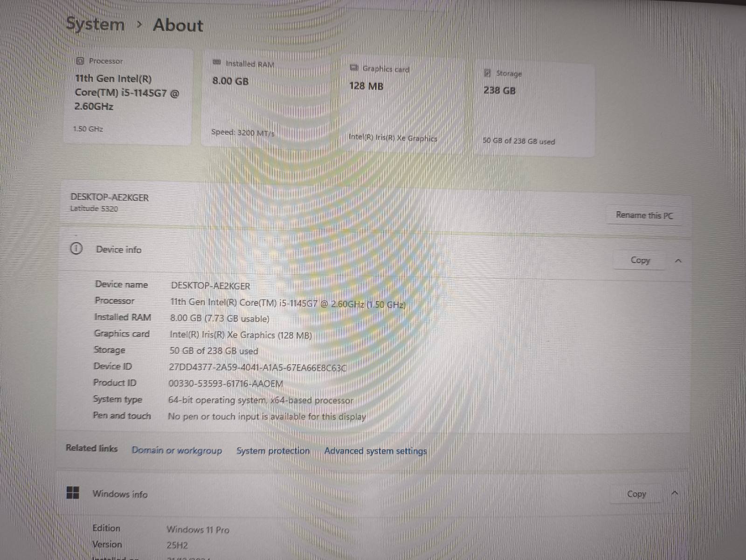Click the processor chip icon in the top card
The width and height of the screenshot is (746, 560).
pyautogui.click(x=80, y=61)
